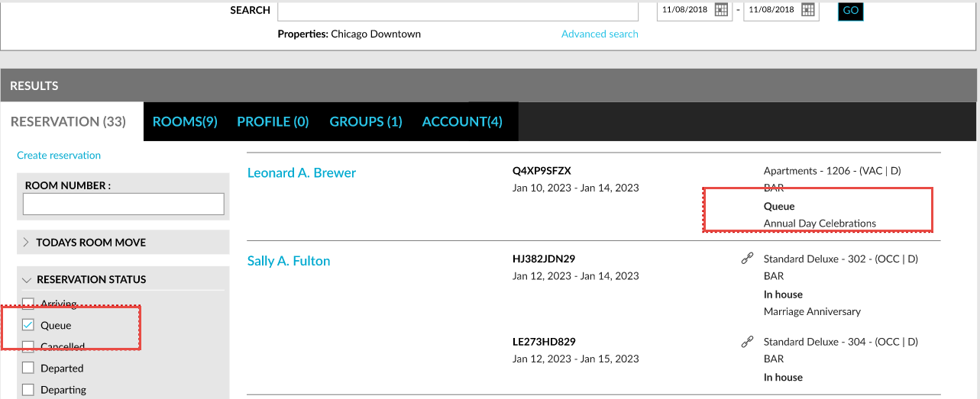The image size is (980, 399).
Task: Switch to the Rooms(9) tab
Action: point(185,121)
